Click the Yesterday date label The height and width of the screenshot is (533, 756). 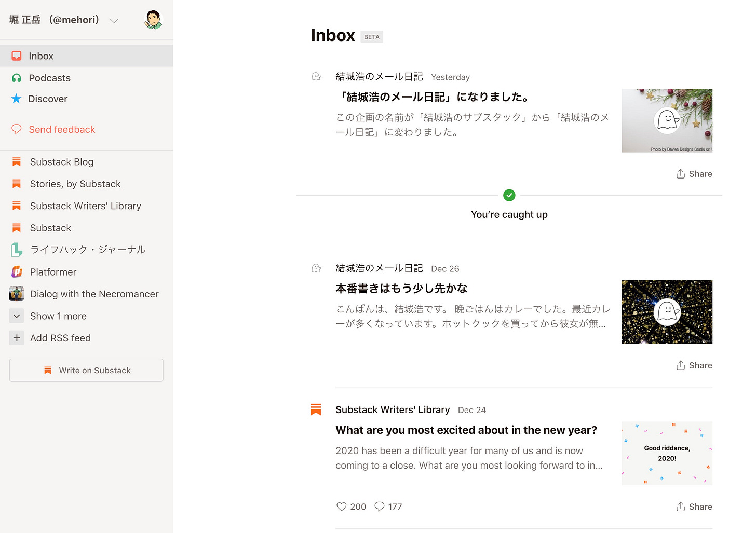450,77
